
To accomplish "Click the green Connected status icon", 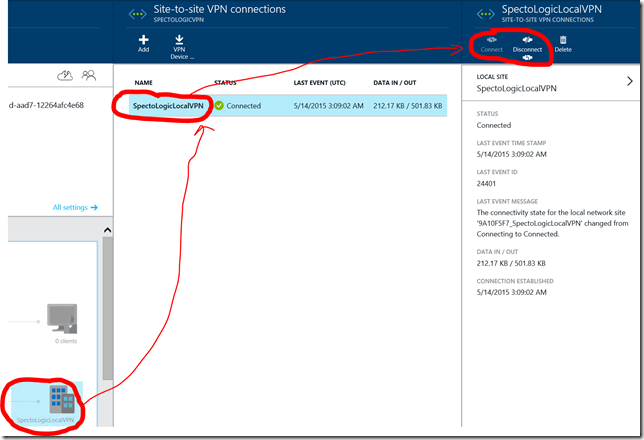I will pyautogui.click(x=219, y=105).
